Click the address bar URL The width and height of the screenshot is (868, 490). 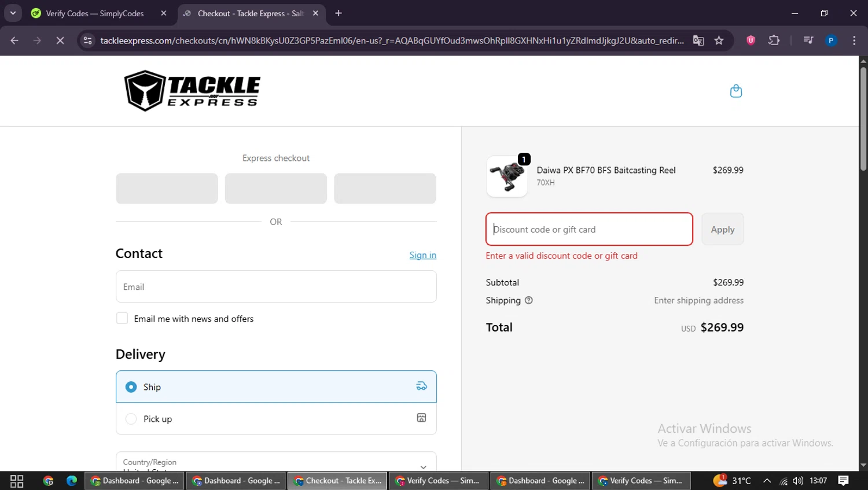click(392, 40)
